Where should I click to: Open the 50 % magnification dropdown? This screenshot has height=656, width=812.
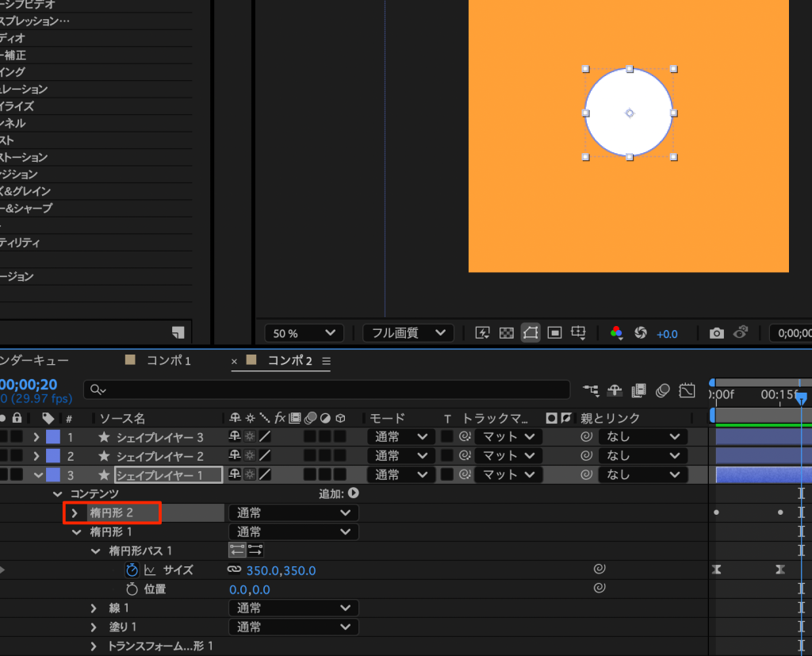coord(304,334)
